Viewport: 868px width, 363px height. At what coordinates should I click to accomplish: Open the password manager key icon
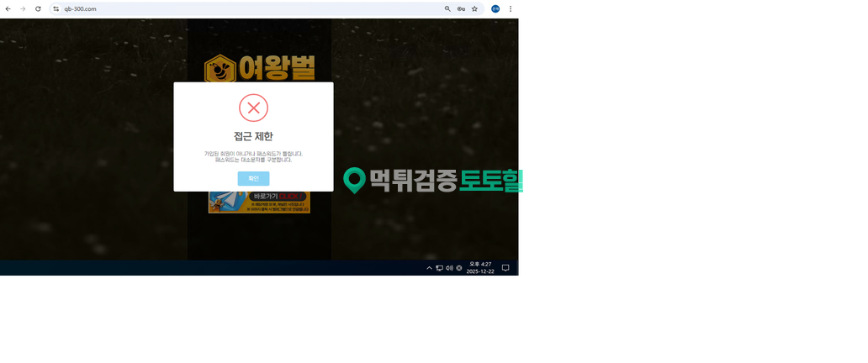coord(461,9)
